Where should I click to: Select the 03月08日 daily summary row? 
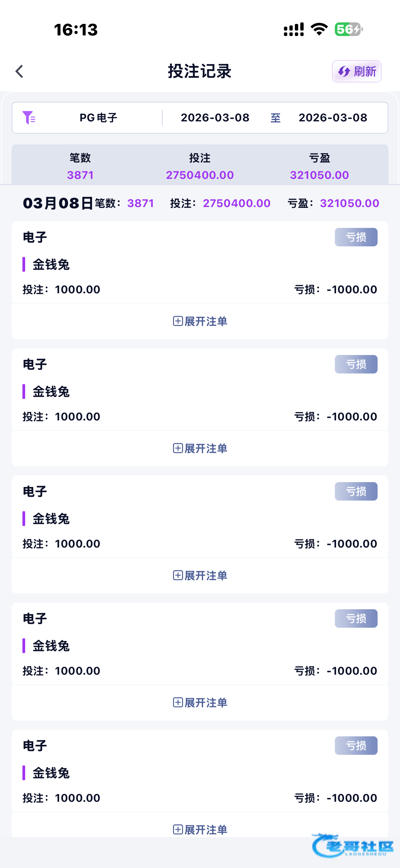[200, 203]
